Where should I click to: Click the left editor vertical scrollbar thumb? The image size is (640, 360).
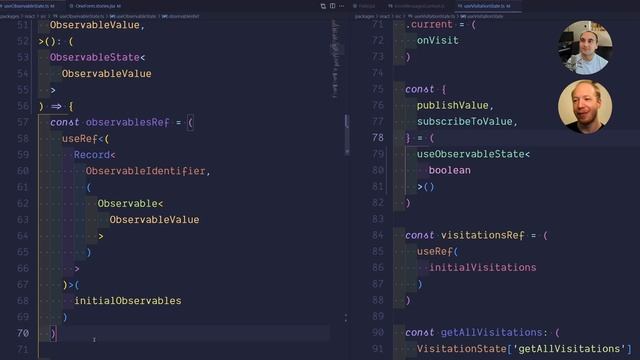tap(347, 135)
